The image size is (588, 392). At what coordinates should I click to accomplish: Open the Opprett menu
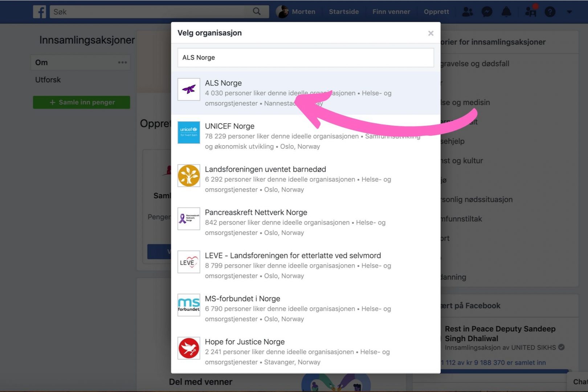(436, 12)
